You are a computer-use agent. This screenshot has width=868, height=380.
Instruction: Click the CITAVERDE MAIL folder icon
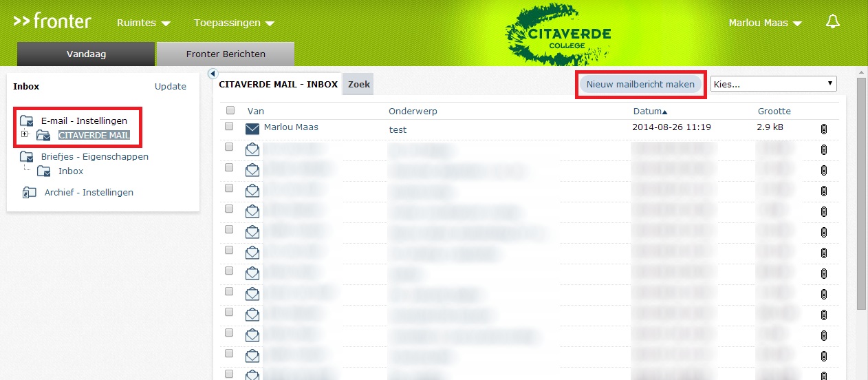point(43,136)
